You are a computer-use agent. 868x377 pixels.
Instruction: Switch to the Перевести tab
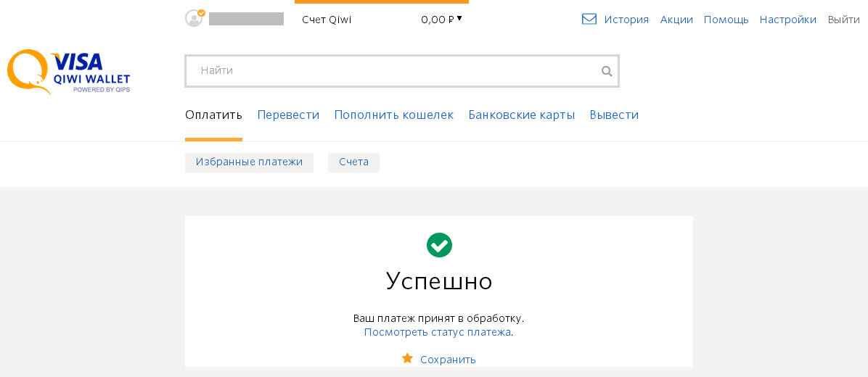click(x=288, y=115)
